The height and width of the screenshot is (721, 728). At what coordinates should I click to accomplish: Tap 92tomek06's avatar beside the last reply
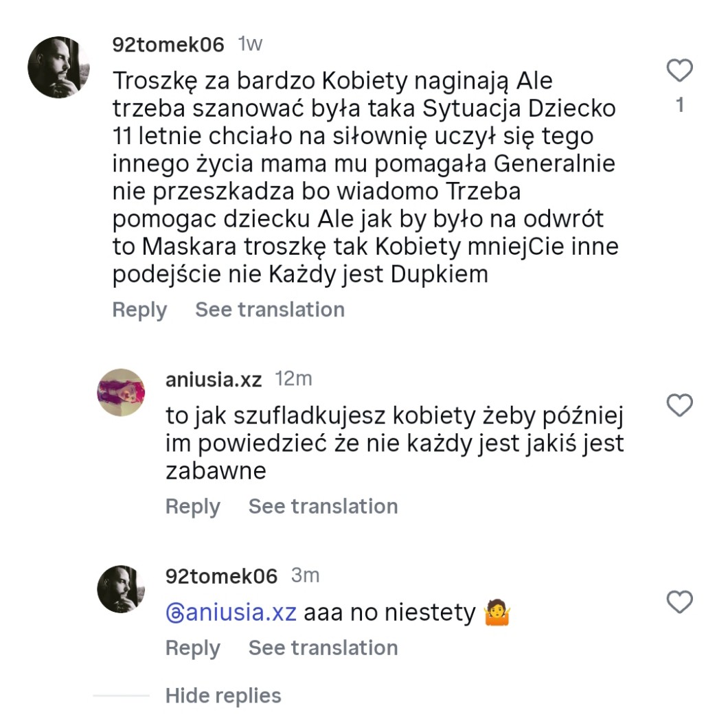click(x=121, y=589)
